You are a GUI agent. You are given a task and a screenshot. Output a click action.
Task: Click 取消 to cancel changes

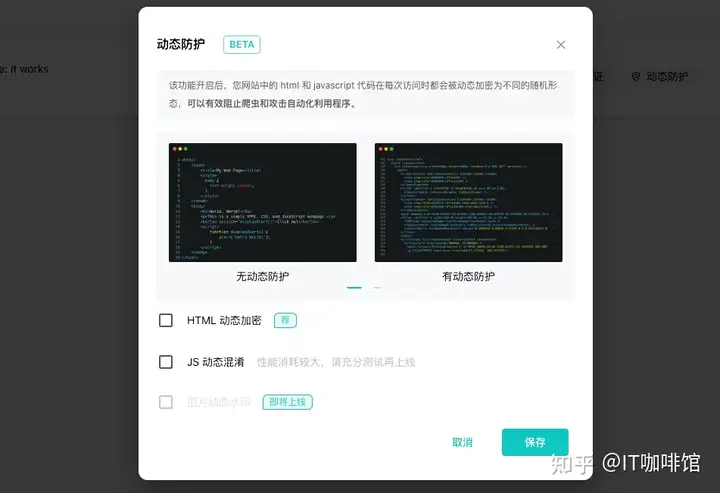462,442
